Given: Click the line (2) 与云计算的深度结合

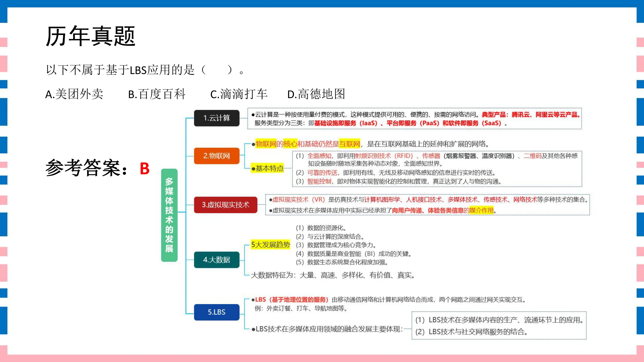Looking at the screenshot, I should [330, 236].
